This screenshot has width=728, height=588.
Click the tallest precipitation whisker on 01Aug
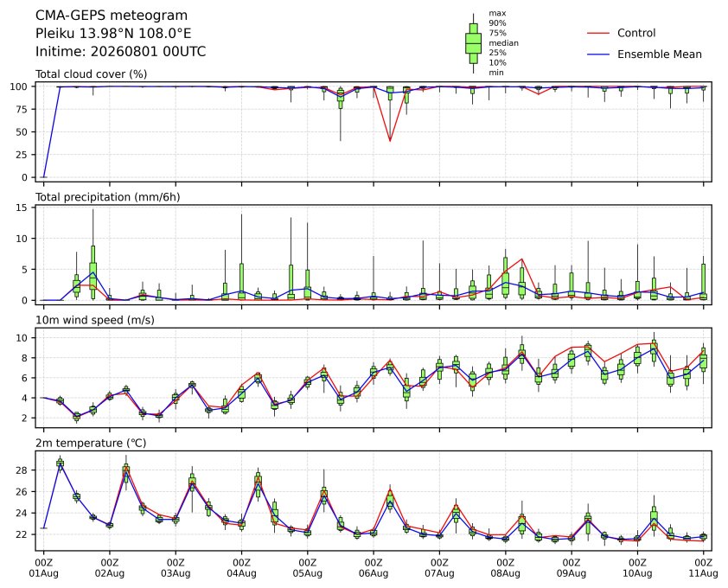click(93, 227)
